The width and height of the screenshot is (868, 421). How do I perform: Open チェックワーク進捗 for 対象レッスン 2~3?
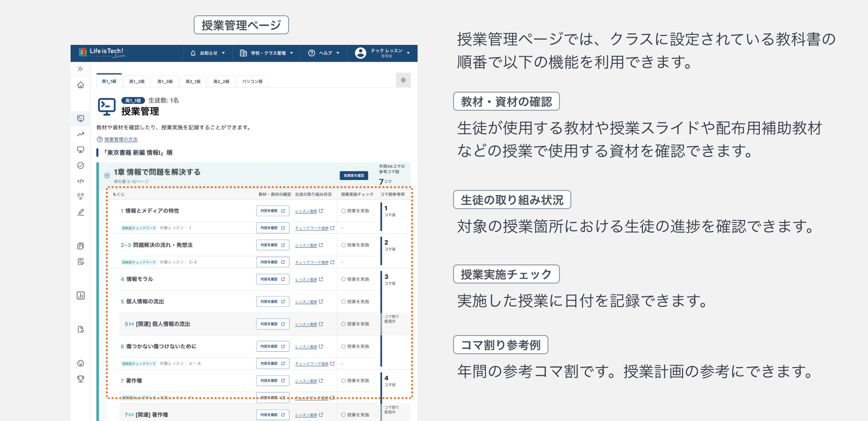(312, 262)
